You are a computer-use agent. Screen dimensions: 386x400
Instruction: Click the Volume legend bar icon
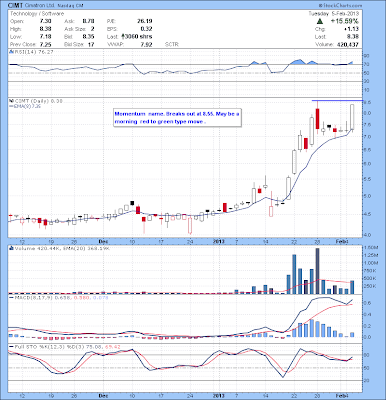(11, 248)
